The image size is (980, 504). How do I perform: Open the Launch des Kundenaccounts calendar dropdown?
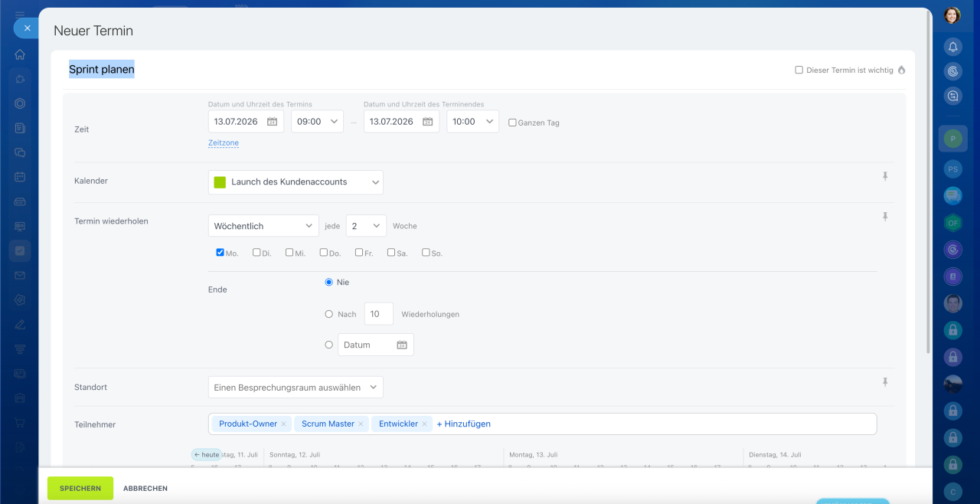296,182
